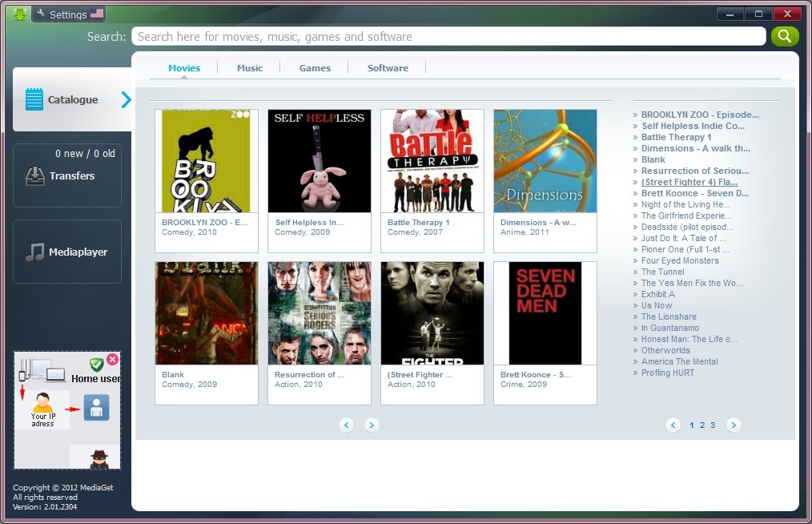Go to next page of movie thumbnails
Screen dimensions: 812x524
coord(372,425)
